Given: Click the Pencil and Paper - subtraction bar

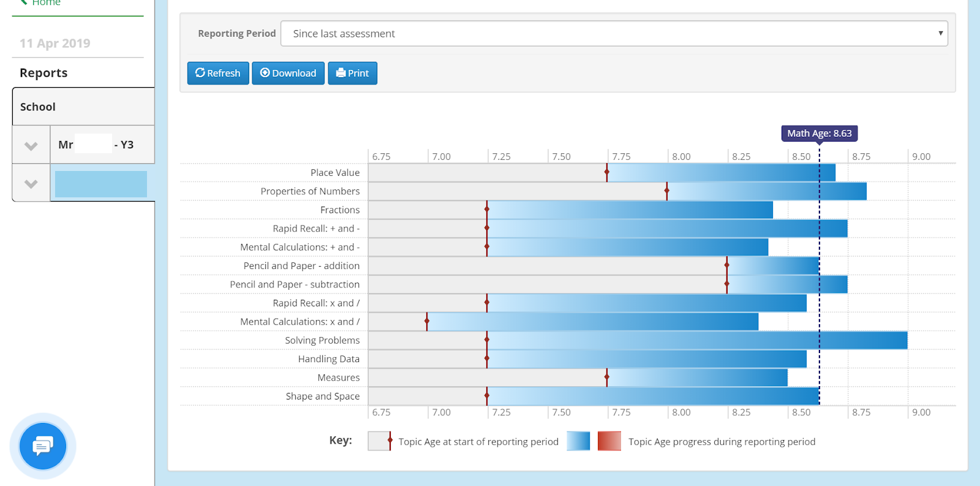Looking at the screenshot, I should 787,284.
